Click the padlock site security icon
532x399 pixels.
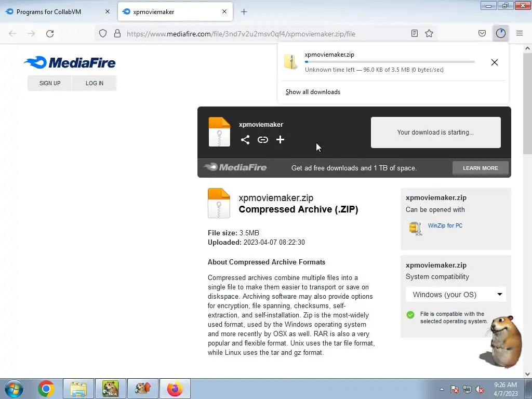117,34
